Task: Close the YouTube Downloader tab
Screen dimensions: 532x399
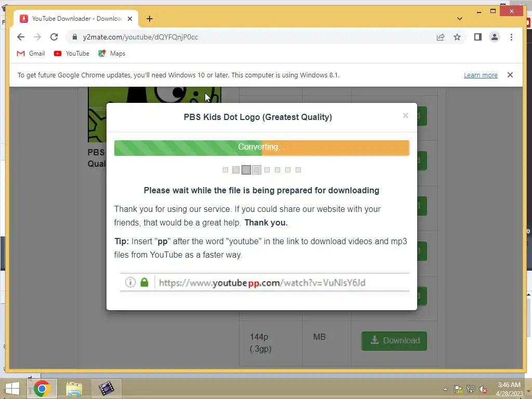Action: [x=129, y=19]
